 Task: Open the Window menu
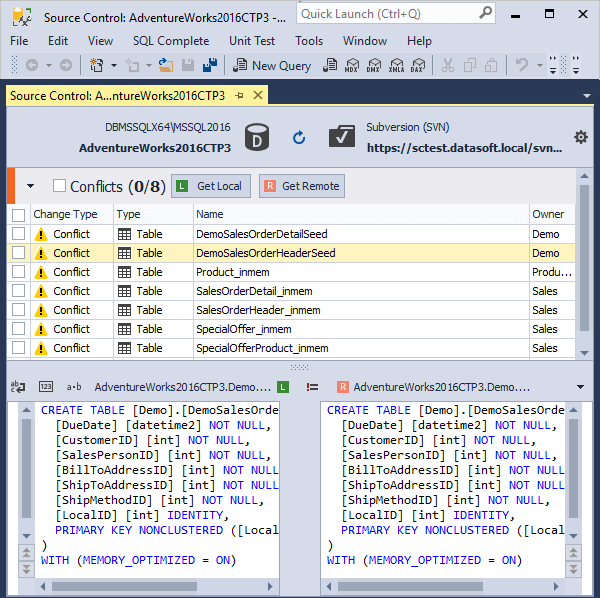click(365, 41)
